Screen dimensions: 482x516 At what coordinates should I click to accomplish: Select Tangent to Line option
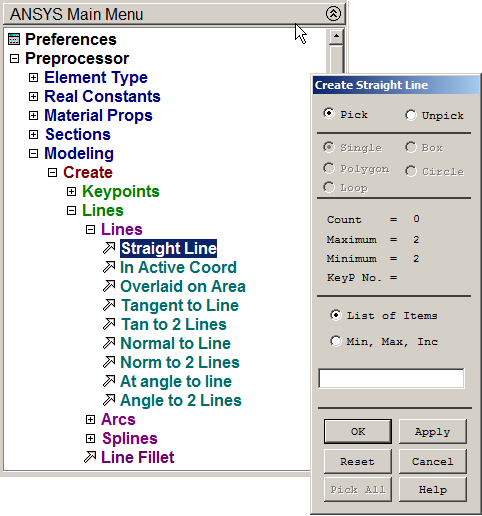click(x=180, y=305)
